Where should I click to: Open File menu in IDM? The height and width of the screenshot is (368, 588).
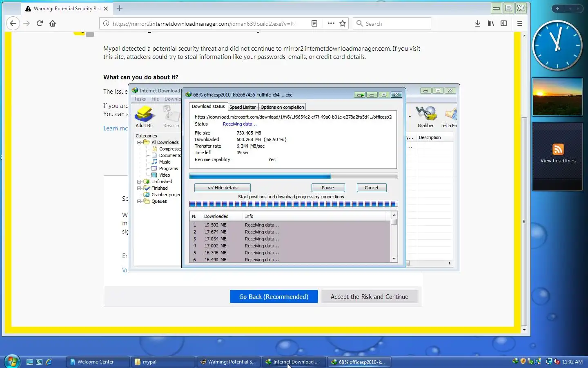coord(155,99)
